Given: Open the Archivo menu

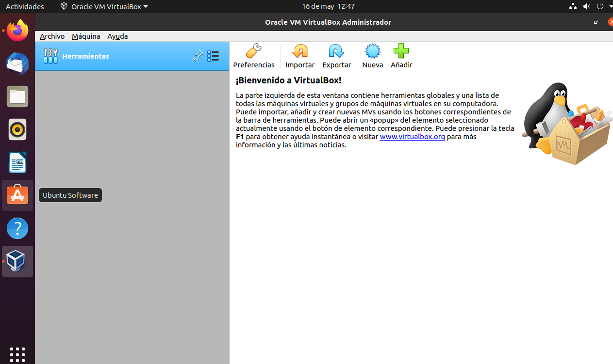Looking at the screenshot, I should coord(52,36).
